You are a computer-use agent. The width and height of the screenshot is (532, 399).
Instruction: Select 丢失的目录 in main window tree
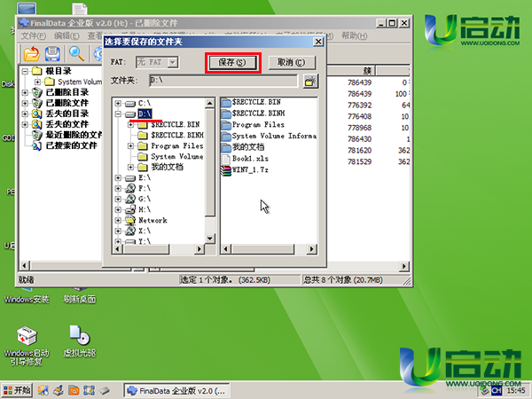click(67, 113)
